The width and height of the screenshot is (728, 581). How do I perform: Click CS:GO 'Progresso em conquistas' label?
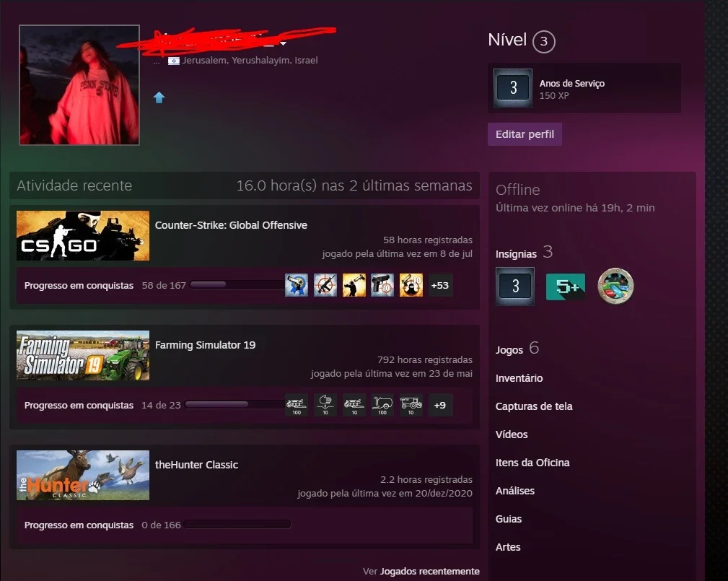tap(79, 285)
